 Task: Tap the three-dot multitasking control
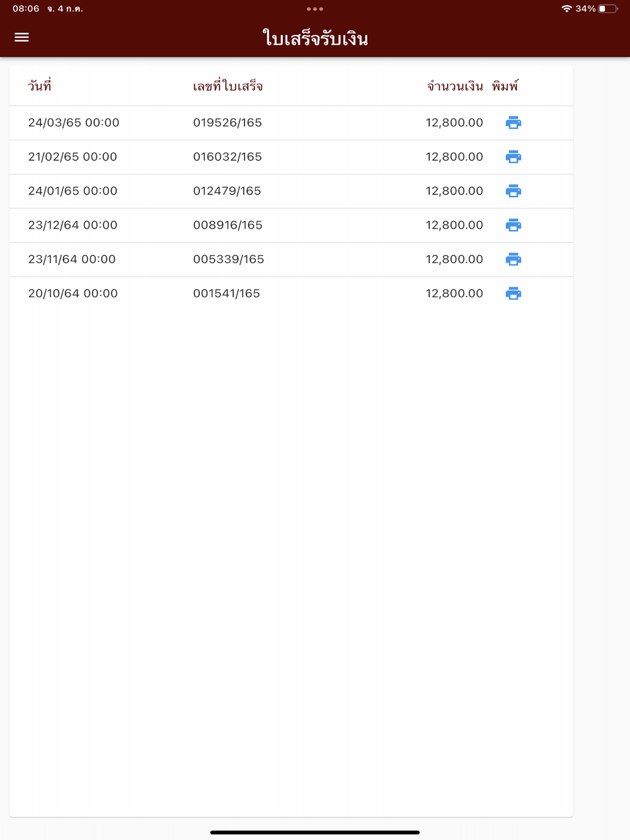coord(315,9)
